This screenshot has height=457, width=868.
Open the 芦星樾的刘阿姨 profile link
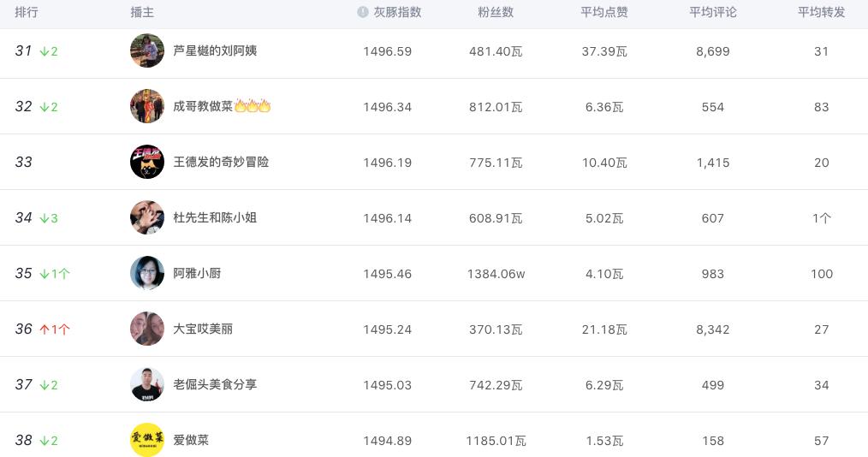[x=215, y=50]
